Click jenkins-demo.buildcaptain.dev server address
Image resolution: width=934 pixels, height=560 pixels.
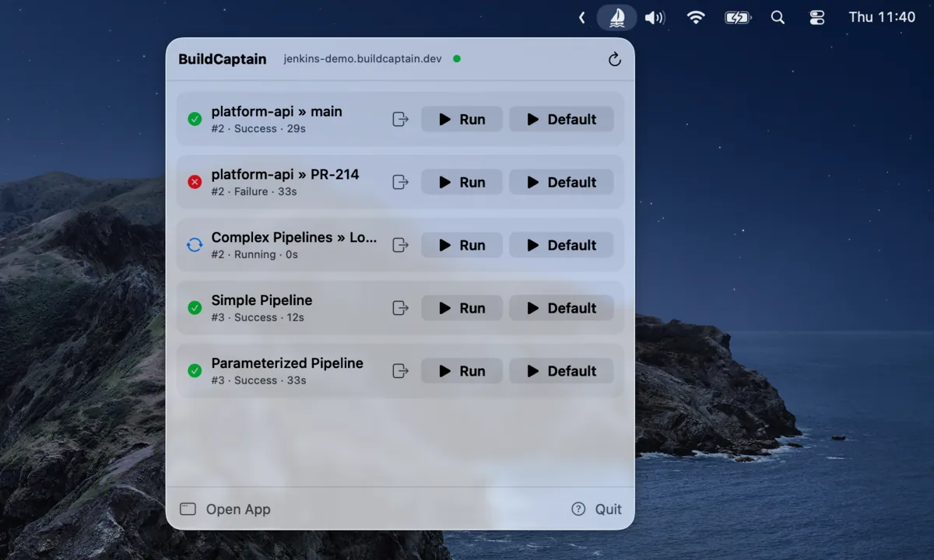(x=363, y=59)
